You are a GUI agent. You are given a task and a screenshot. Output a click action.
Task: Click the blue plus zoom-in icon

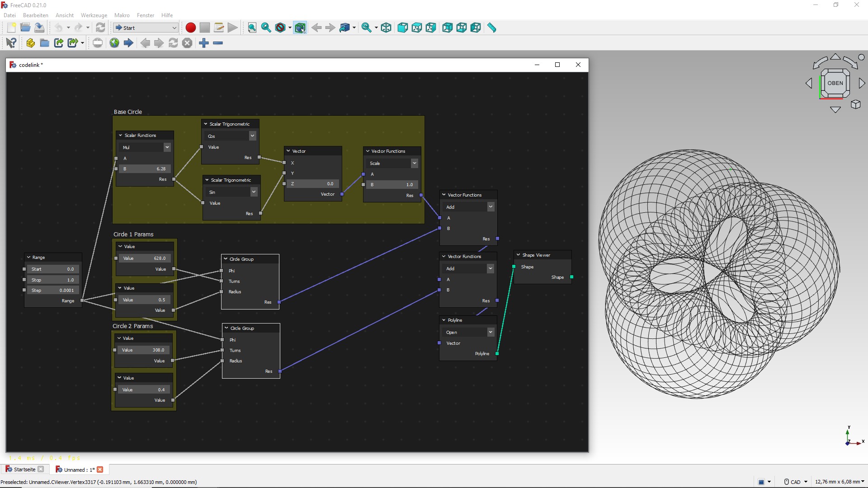[x=204, y=43]
